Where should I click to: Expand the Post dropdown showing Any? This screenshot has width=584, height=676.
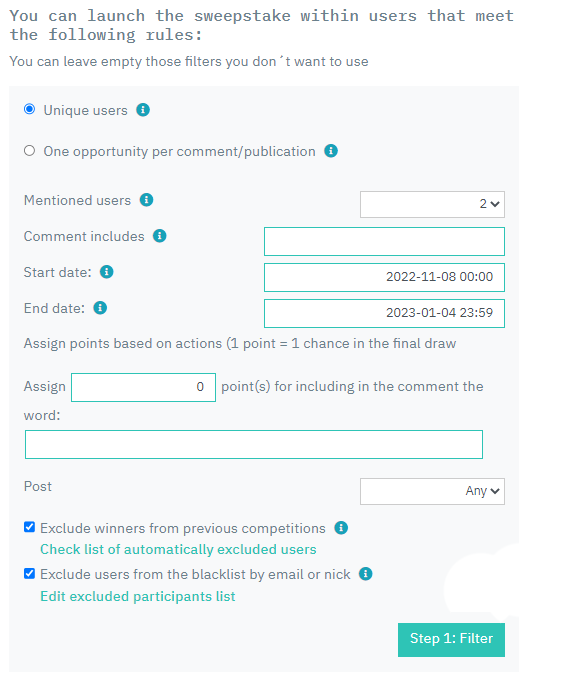[x=432, y=491]
